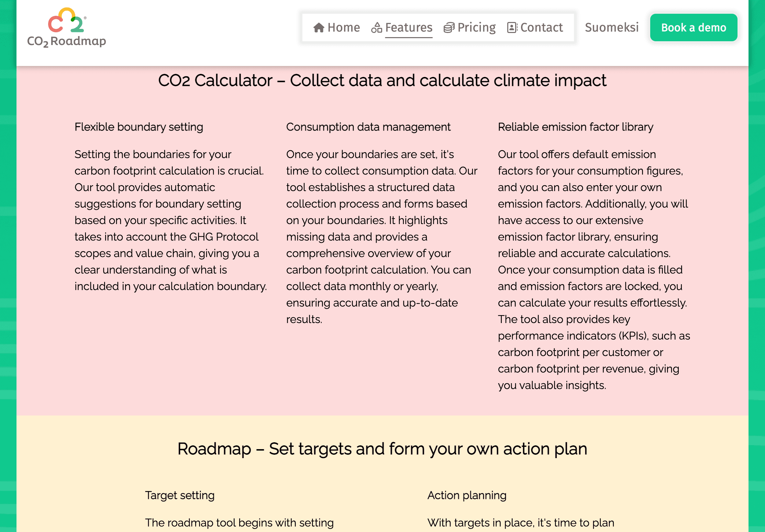The height and width of the screenshot is (532, 765).
Task: Click the navigation bar container
Action: pos(438,27)
